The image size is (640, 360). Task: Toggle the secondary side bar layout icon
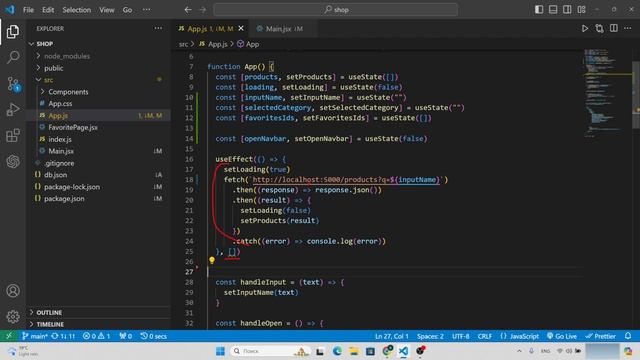(567, 9)
